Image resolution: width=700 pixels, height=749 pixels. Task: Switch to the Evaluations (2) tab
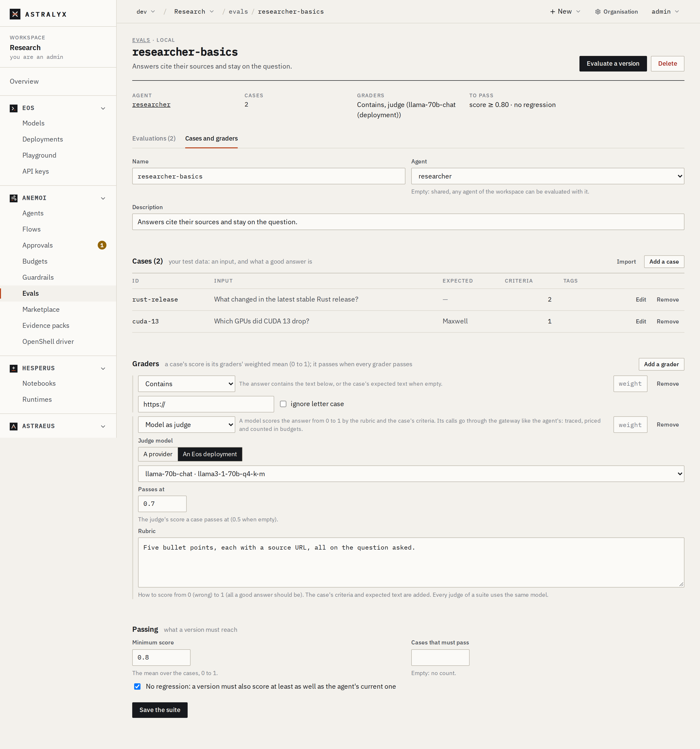154,139
